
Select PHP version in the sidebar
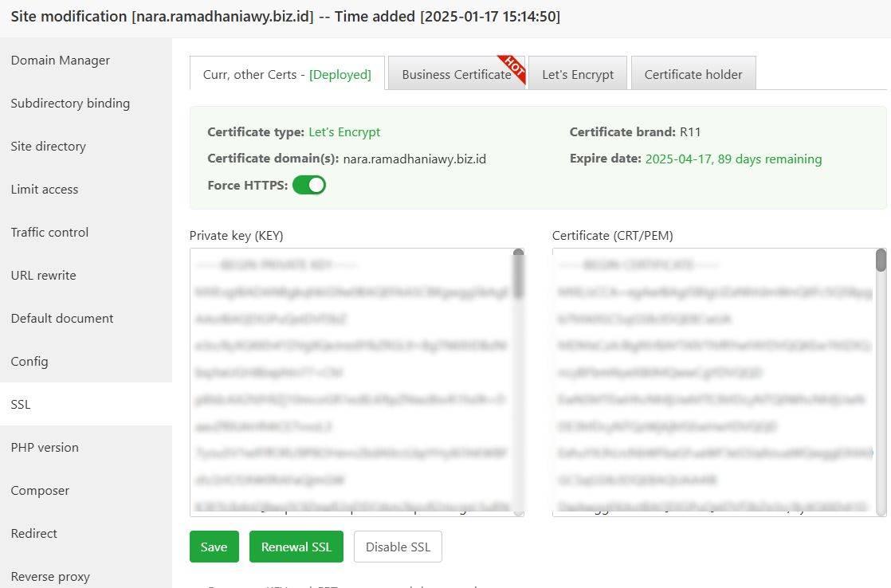click(x=45, y=448)
